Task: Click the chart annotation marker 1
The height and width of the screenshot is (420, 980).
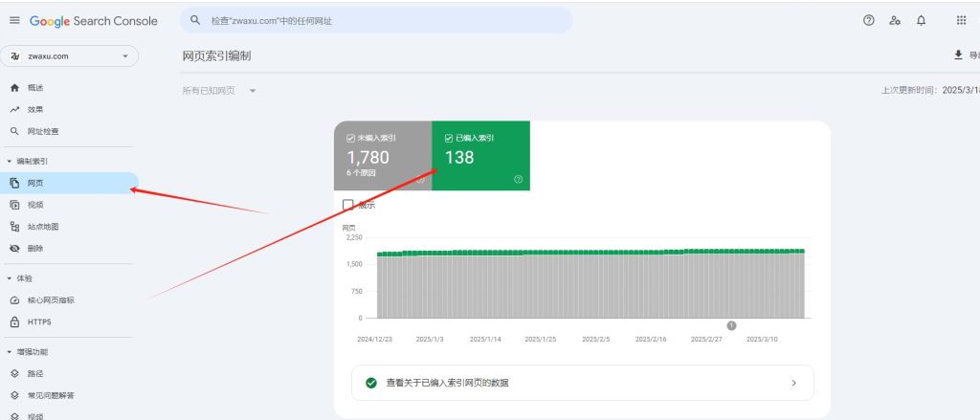Action: [x=731, y=325]
